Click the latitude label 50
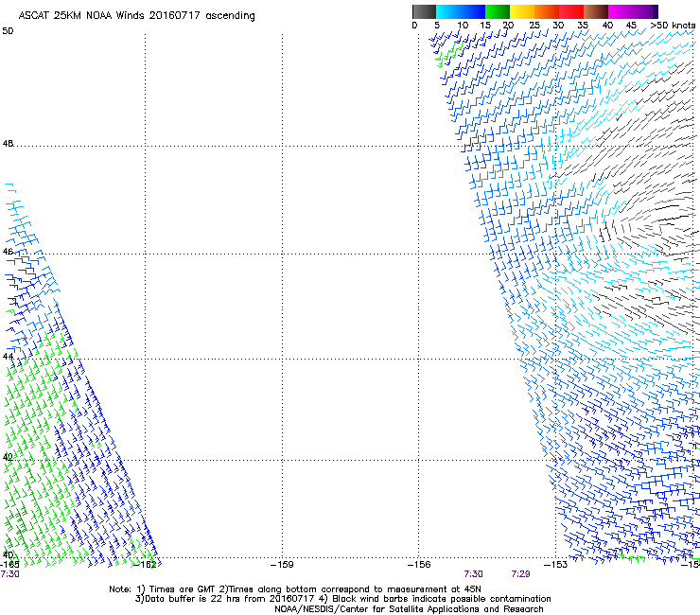This screenshot has height=615, width=700. [x=8, y=31]
